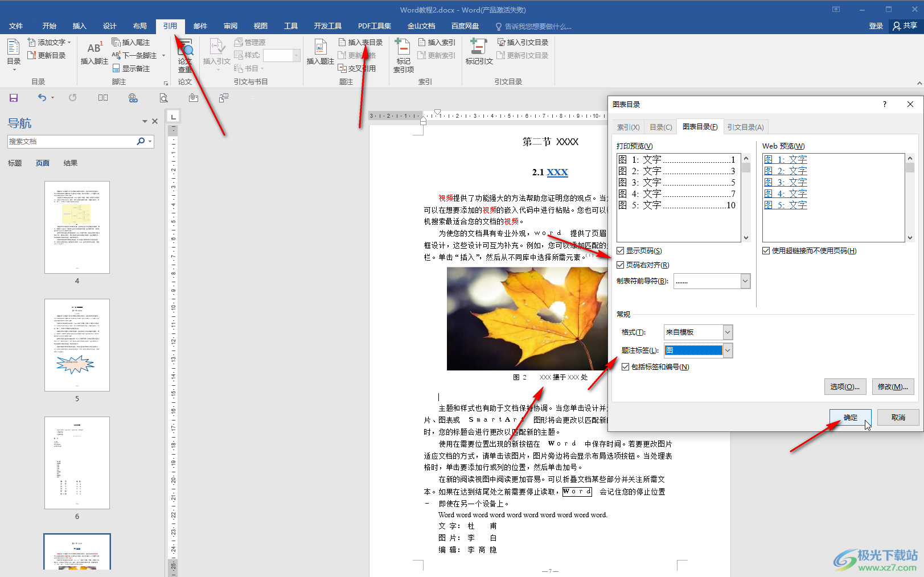The height and width of the screenshot is (577, 924).
Task: Open the 制表符前导符 dropdown
Action: click(x=745, y=281)
